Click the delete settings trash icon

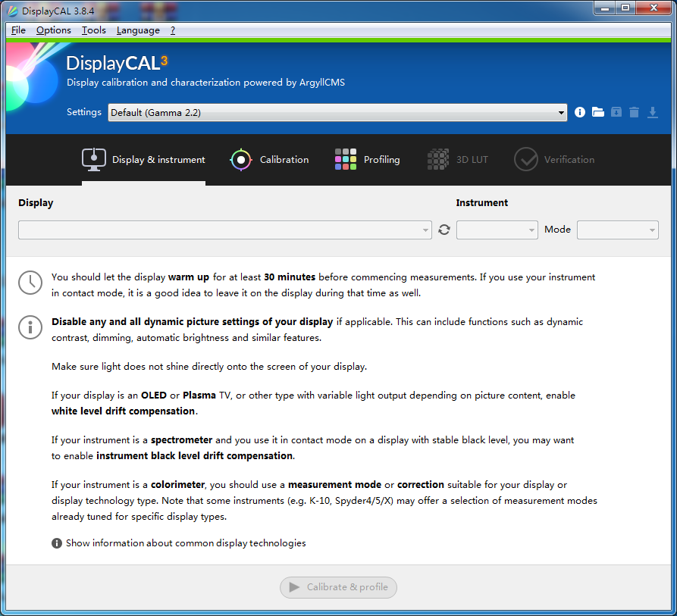click(634, 112)
